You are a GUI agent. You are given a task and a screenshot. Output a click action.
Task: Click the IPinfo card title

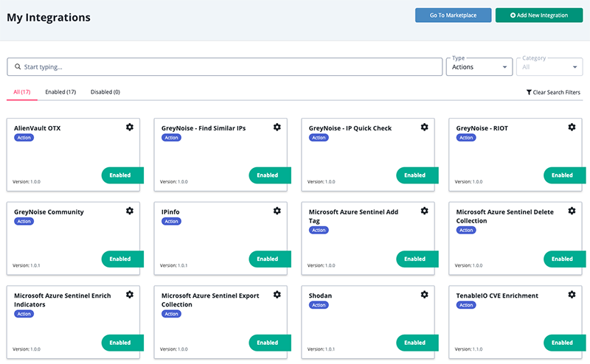(x=170, y=212)
